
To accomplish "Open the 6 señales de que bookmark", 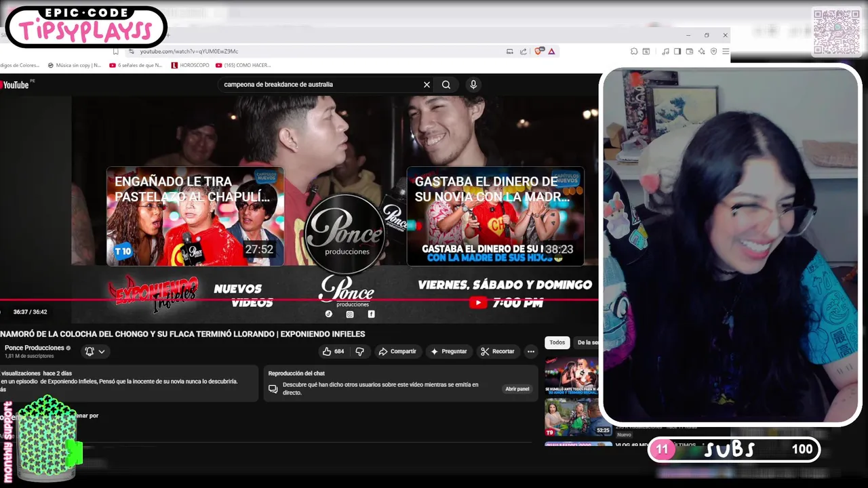I will [136, 66].
